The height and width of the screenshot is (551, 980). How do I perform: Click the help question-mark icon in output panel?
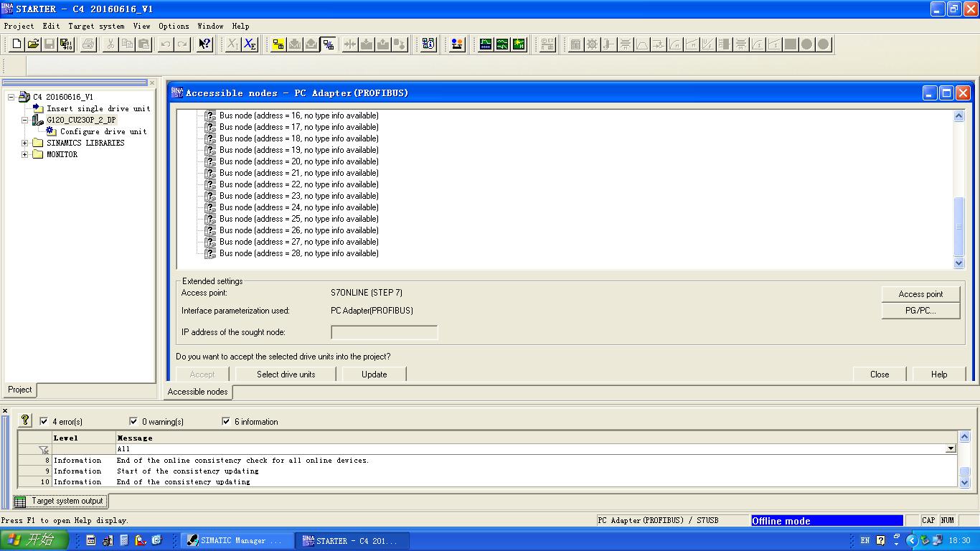click(x=25, y=420)
